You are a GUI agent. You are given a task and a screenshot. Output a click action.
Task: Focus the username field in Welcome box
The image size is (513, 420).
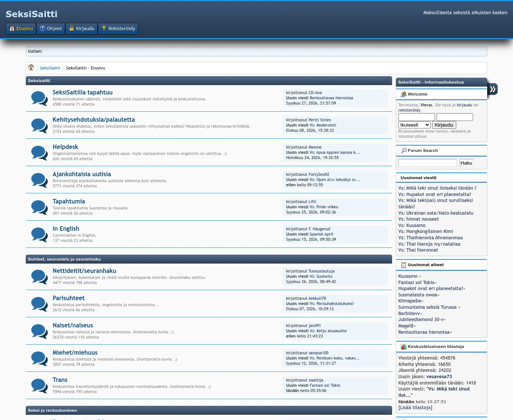[x=417, y=117]
